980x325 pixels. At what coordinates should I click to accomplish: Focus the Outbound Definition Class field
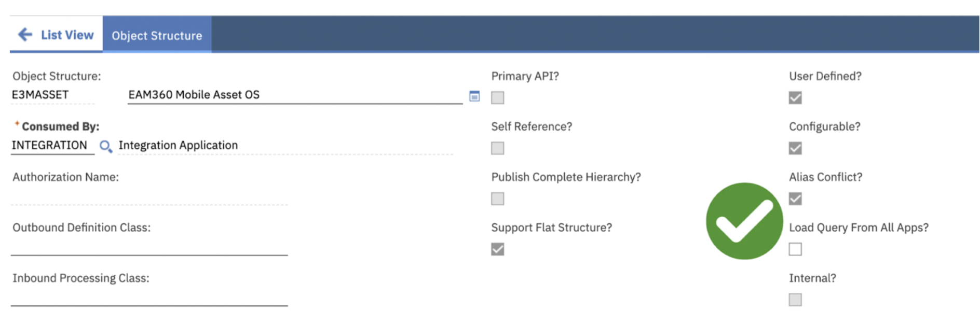[x=149, y=246]
